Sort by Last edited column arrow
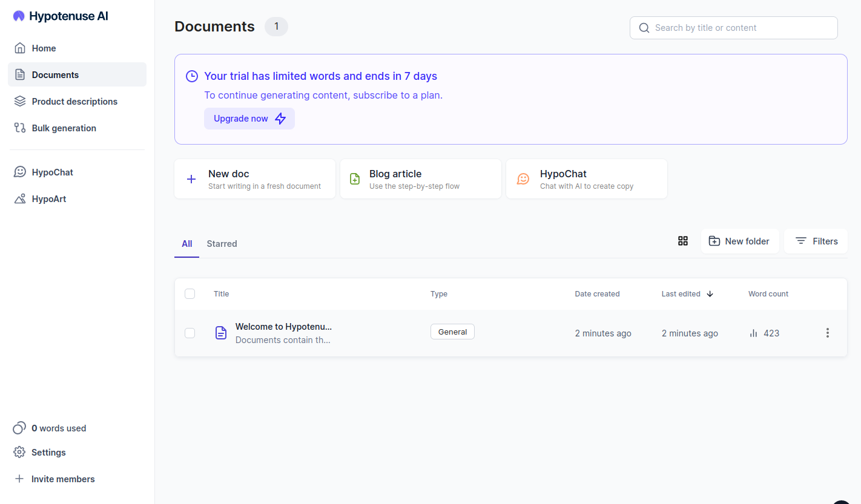 tap(710, 293)
